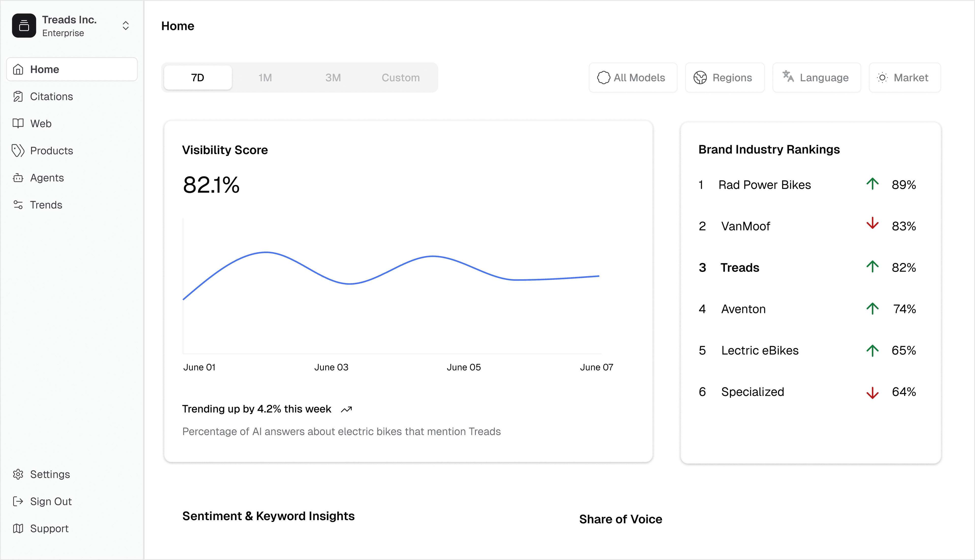The height and width of the screenshot is (560, 975).
Task: Click the Trends sliders icon
Action: [18, 205]
